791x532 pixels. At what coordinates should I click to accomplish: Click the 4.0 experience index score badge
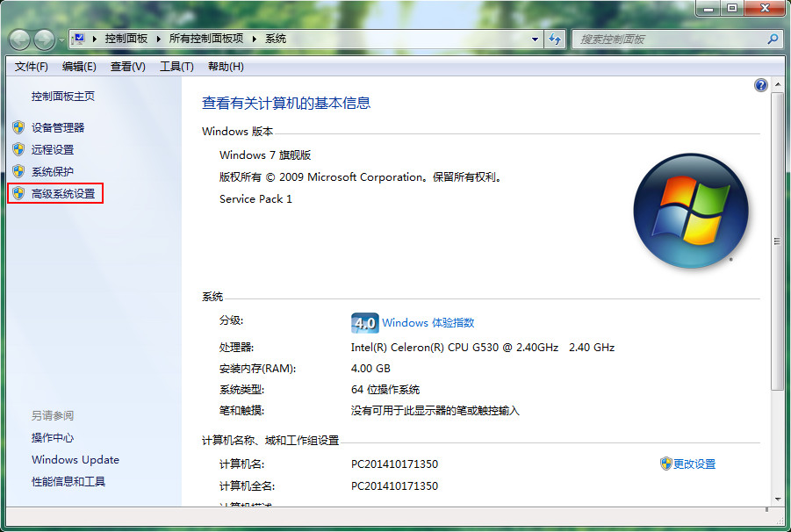coord(364,323)
